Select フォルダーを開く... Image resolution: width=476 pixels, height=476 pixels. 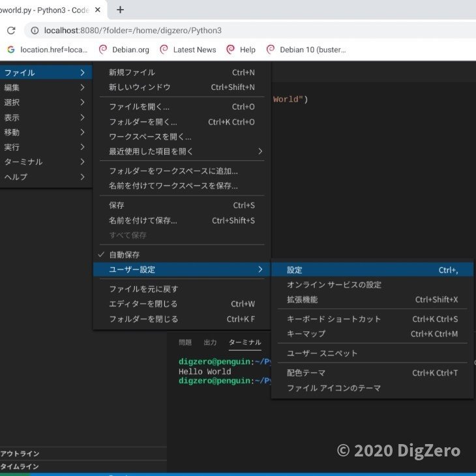coord(181,122)
